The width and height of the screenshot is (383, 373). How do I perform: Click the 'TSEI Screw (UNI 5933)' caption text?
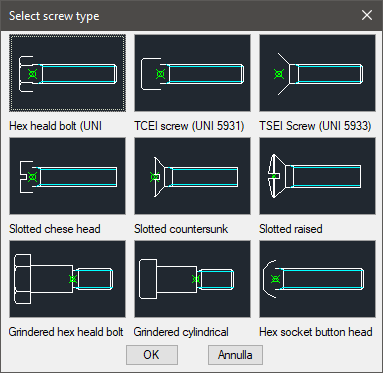tap(315, 126)
